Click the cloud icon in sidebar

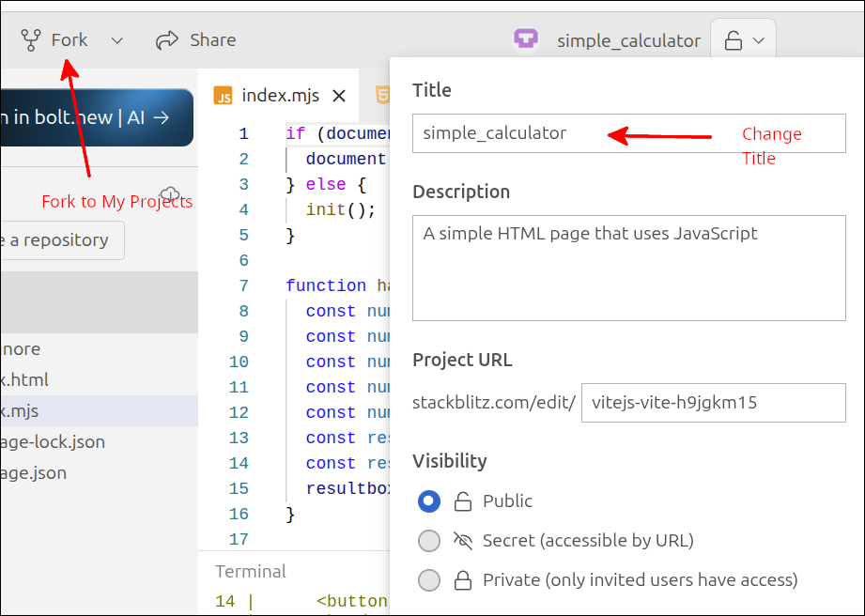[170, 193]
